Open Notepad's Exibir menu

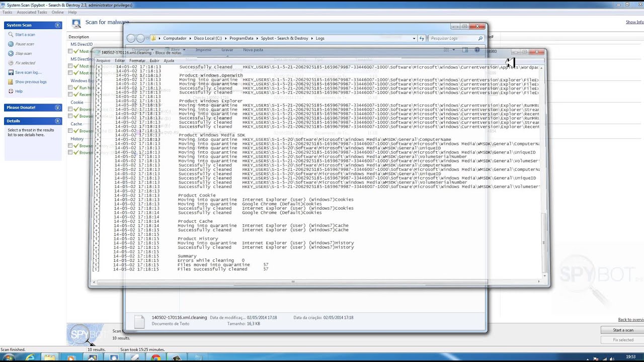154,61
